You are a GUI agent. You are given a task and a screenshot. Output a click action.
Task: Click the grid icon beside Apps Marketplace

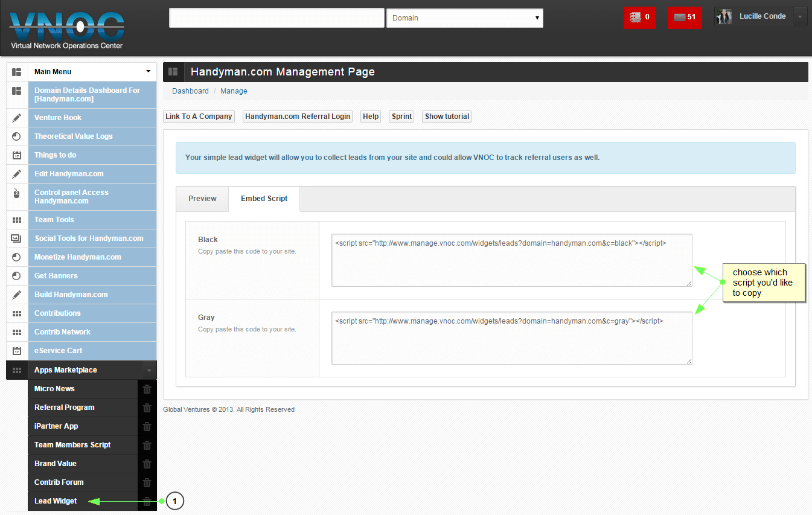coord(17,370)
